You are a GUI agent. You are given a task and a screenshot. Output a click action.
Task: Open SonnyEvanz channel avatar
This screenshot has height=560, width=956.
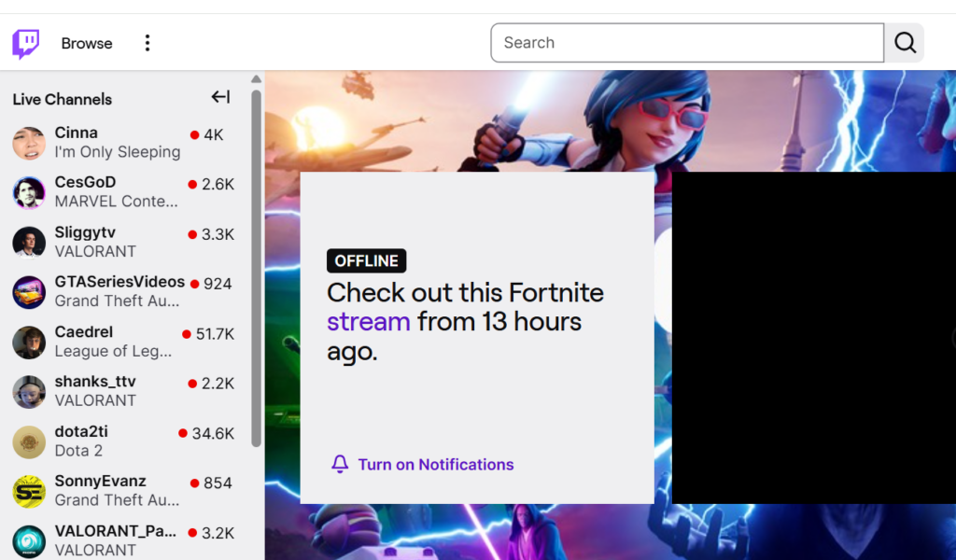point(29,491)
